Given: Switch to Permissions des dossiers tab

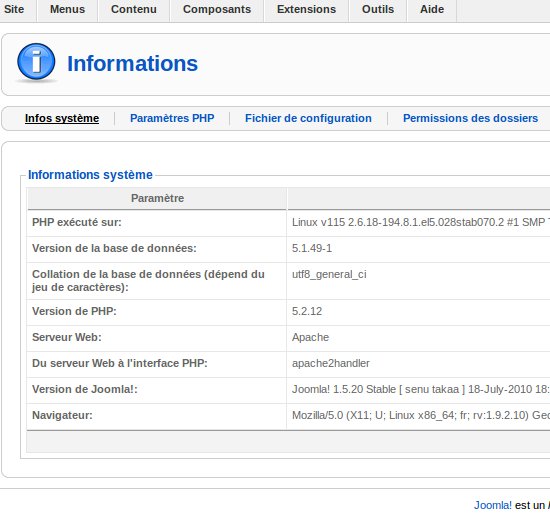Looking at the screenshot, I should pos(470,118).
